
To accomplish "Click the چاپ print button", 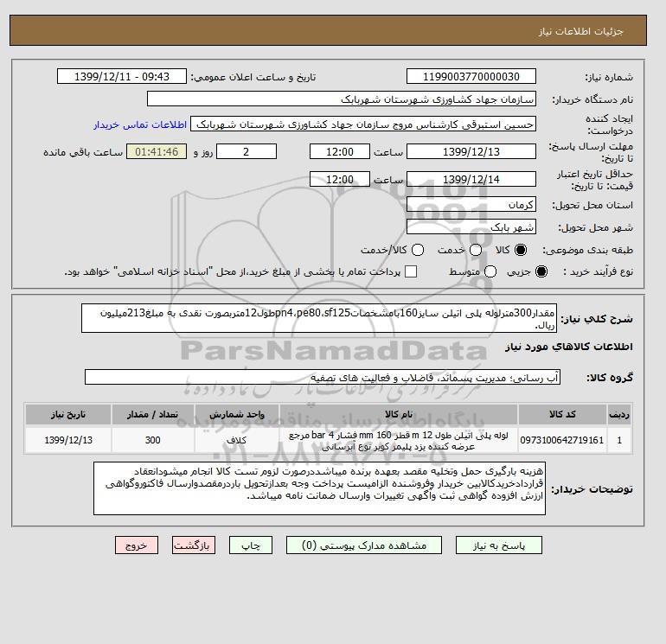I will 251,545.
